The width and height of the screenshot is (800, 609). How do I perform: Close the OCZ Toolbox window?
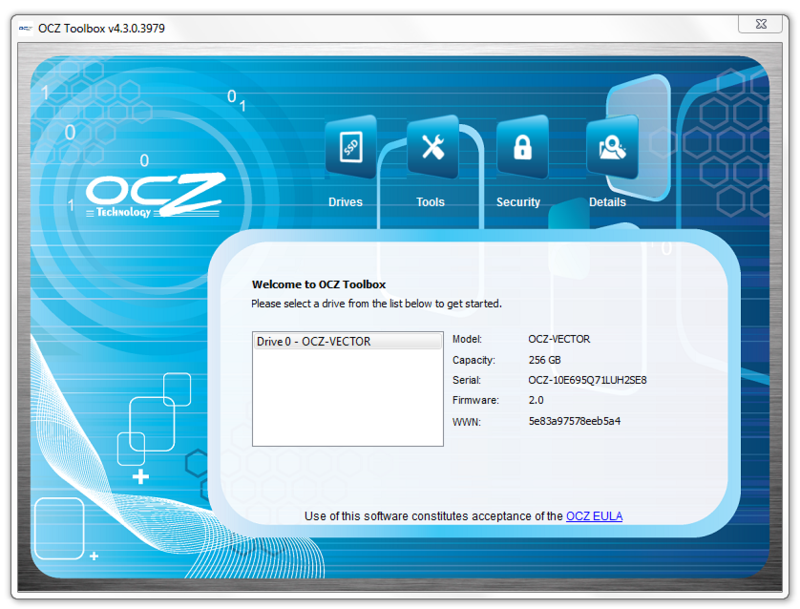[760, 24]
